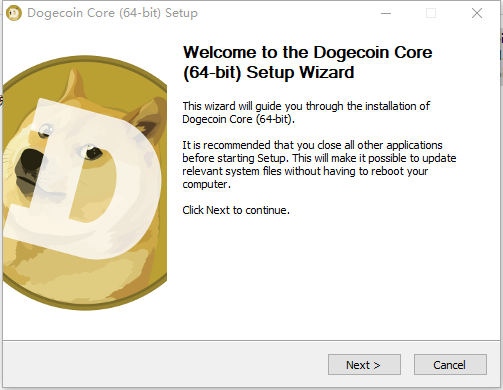
Task: Proceed with the Next > button
Action: [x=364, y=365]
